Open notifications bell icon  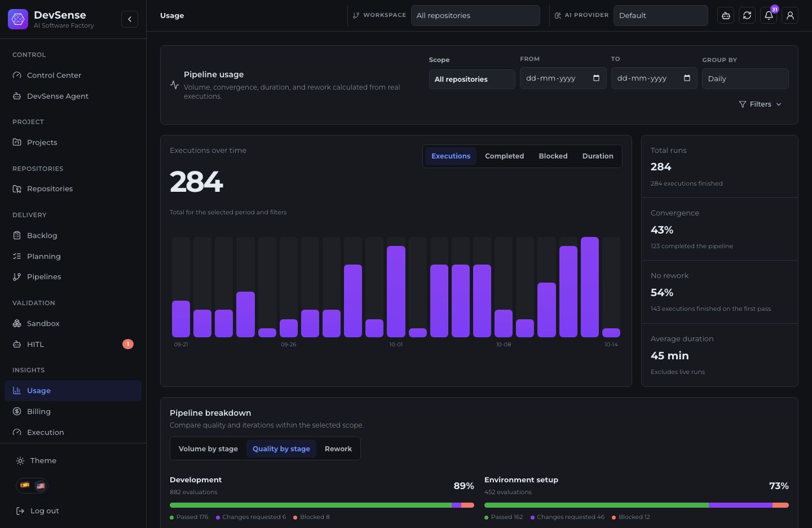[769, 16]
